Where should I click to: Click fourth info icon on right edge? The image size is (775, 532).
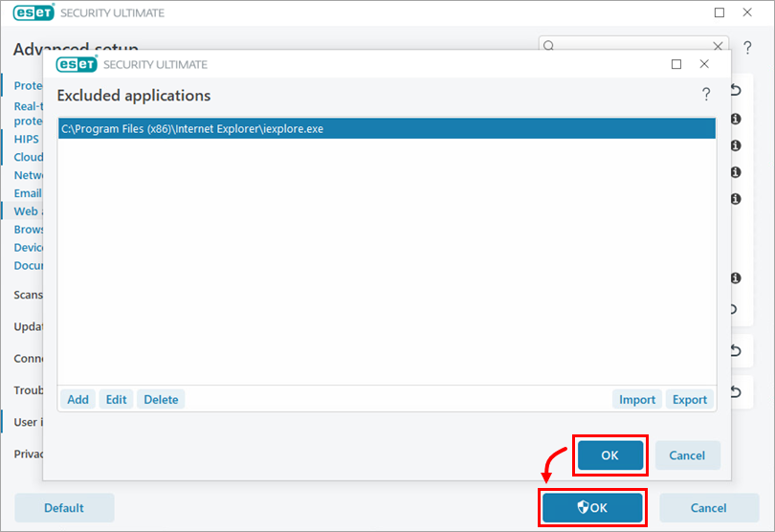click(736, 199)
